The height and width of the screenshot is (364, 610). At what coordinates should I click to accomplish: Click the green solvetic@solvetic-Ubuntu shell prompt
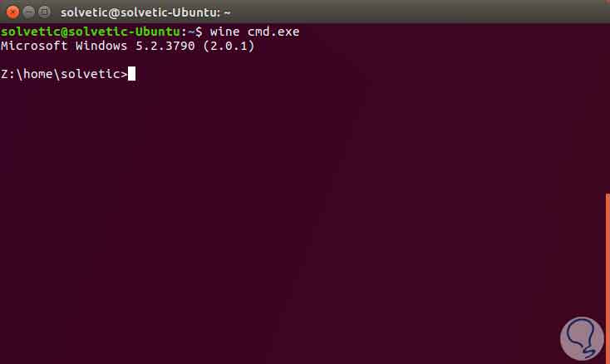point(91,32)
